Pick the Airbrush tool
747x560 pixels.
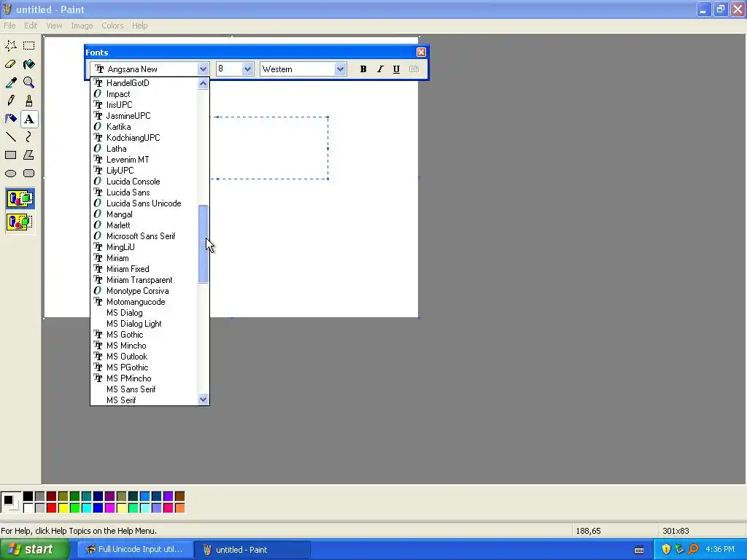point(10,119)
